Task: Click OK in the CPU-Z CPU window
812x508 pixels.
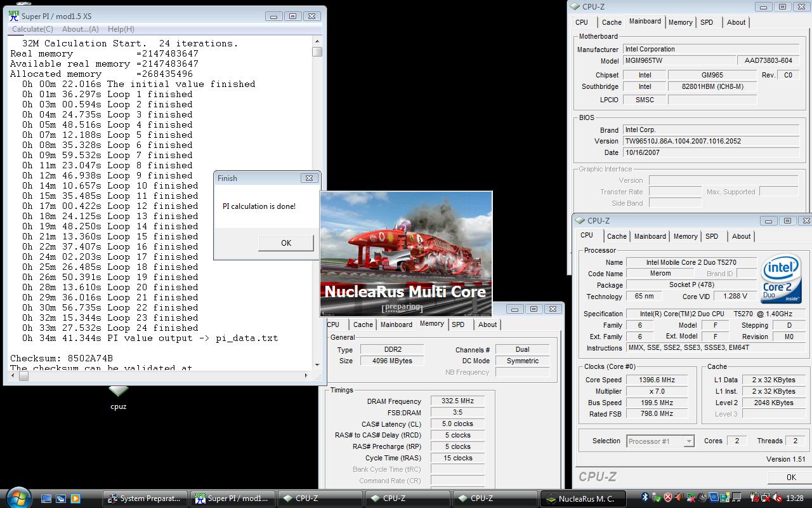Action: click(790, 477)
